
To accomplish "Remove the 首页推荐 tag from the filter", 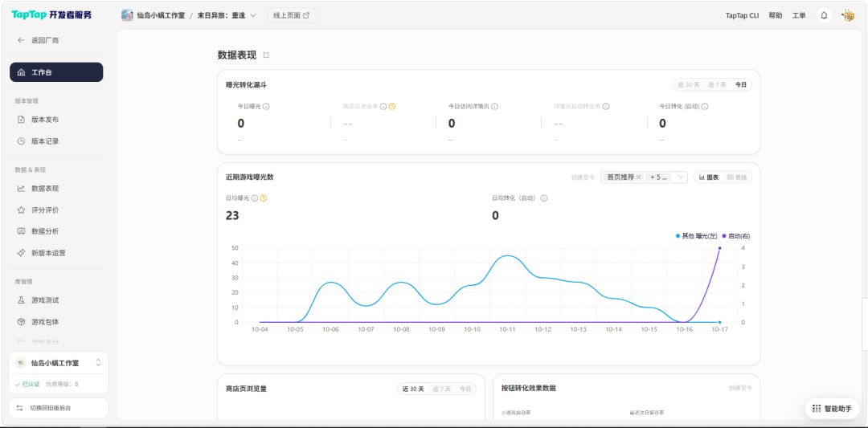I will click(639, 177).
